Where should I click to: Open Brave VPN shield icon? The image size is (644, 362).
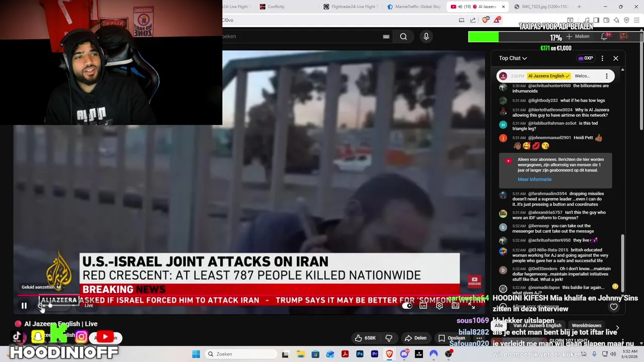pos(626,20)
